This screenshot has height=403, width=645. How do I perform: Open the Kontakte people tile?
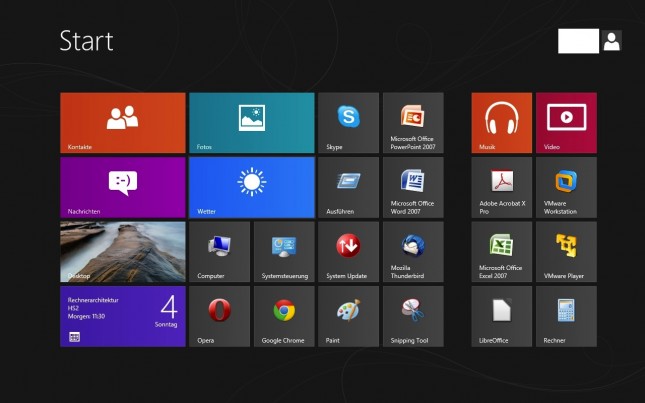click(x=123, y=123)
